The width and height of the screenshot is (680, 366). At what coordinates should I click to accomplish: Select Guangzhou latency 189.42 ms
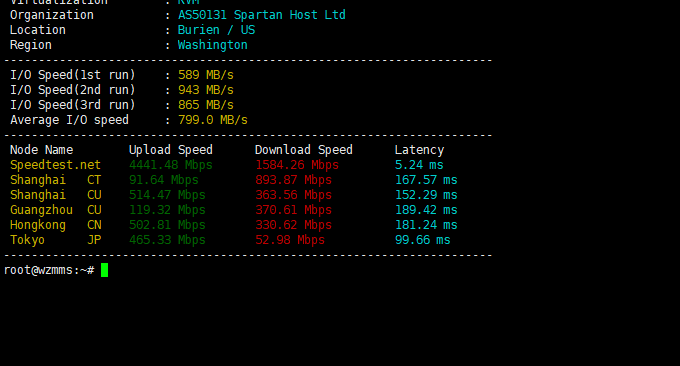pos(426,210)
